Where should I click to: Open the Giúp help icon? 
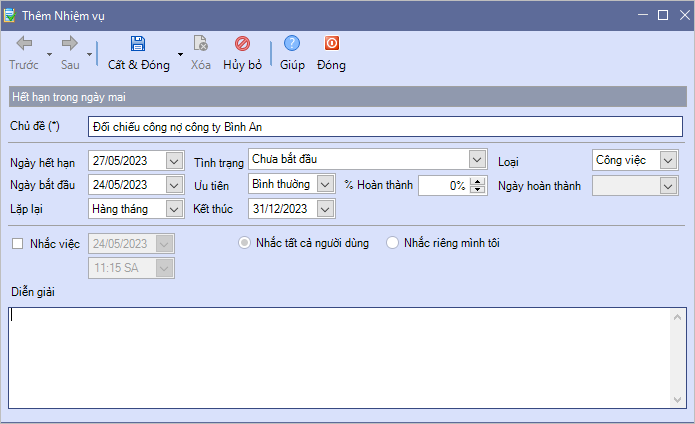pos(292,44)
